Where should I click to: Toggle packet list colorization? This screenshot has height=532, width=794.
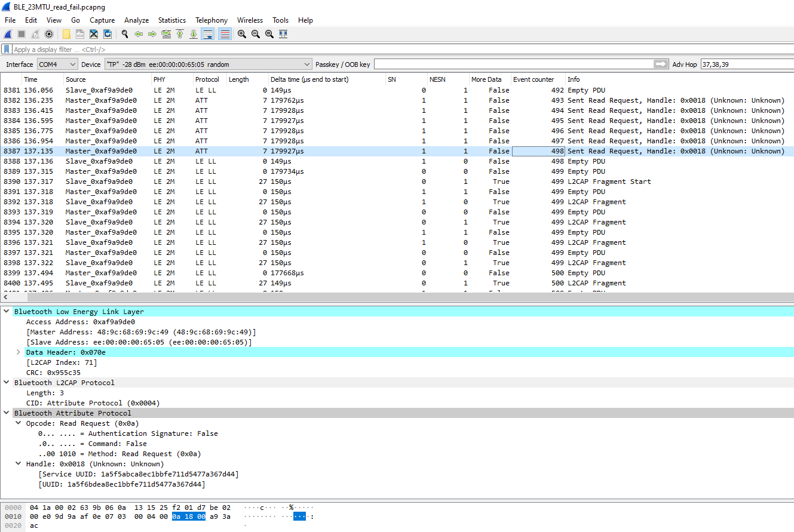pyautogui.click(x=225, y=34)
